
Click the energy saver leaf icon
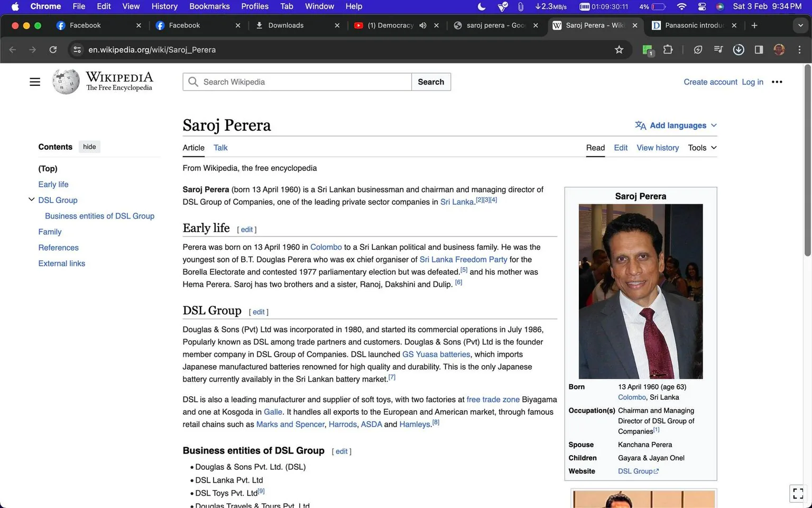point(698,49)
